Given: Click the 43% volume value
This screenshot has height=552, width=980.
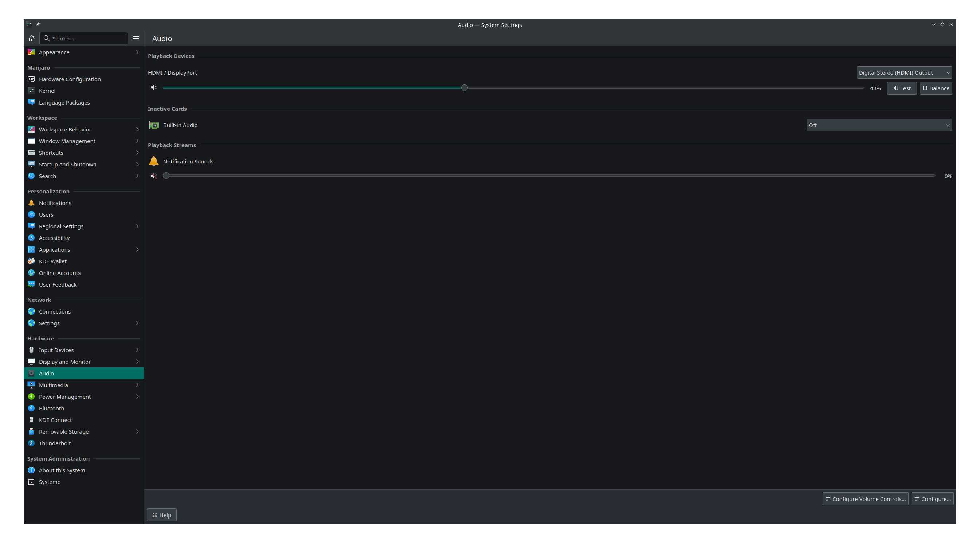Looking at the screenshot, I should point(875,88).
